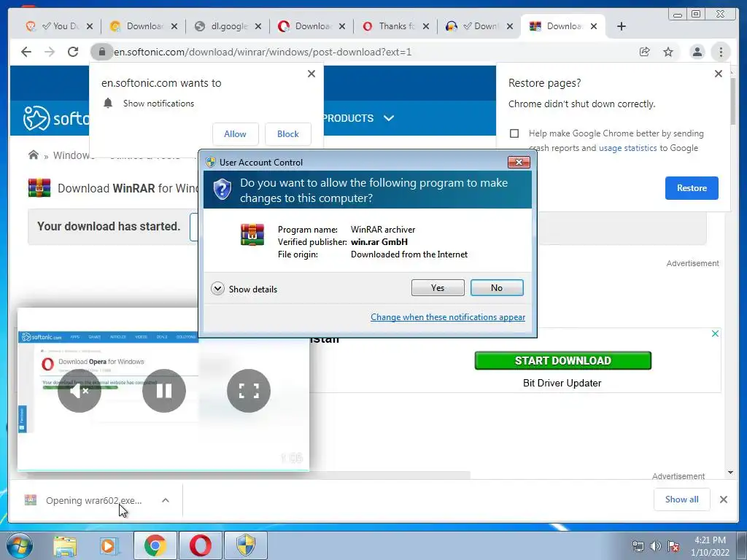This screenshot has height=560, width=747.
Task: Go forward in browser history
Action: pyautogui.click(x=50, y=52)
